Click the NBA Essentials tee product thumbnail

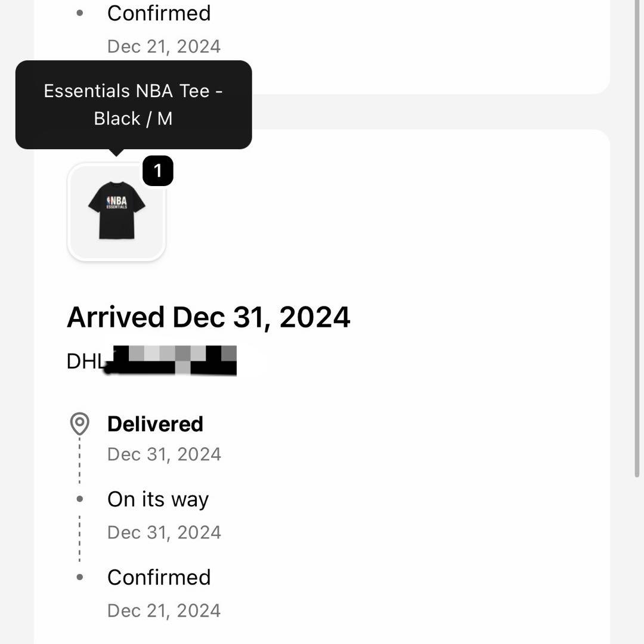[x=116, y=212]
